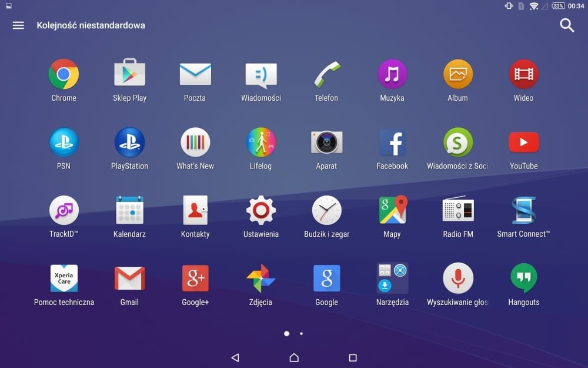
Task: Tap the battery 83% indicator
Action: [558, 6]
